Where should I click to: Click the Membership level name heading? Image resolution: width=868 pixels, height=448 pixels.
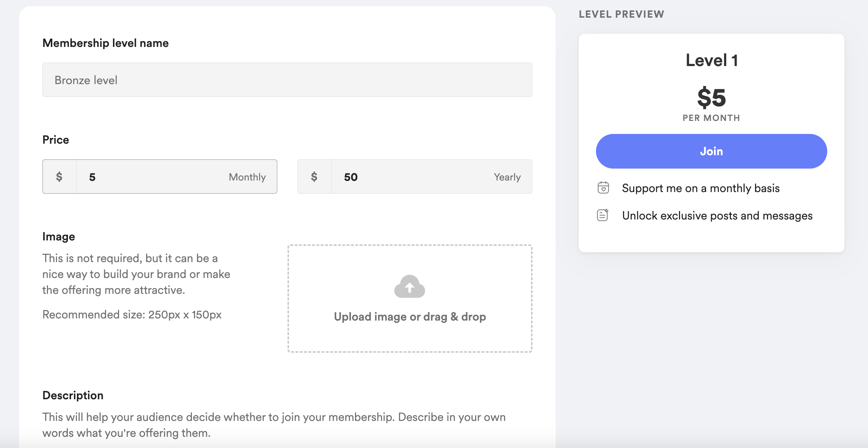tap(105, 43)
